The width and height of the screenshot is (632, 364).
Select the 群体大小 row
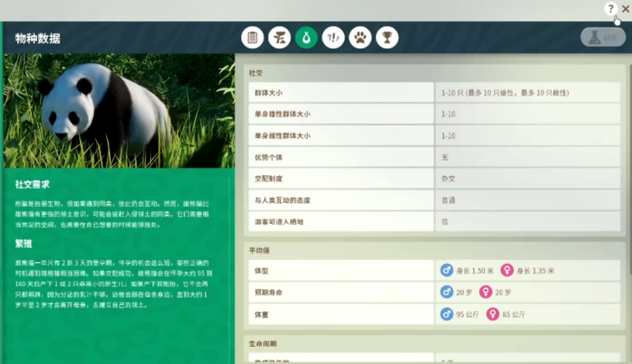pyautogui.click(x=341, y=93)
